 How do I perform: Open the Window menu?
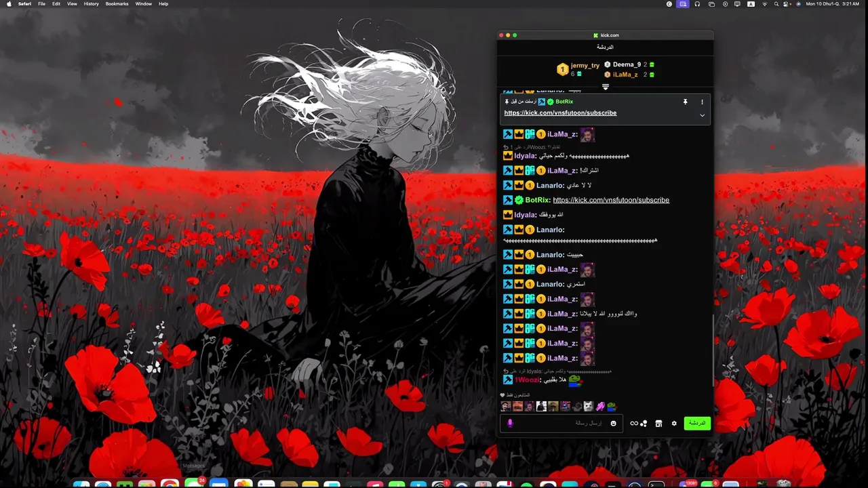[x=144, y=3]
